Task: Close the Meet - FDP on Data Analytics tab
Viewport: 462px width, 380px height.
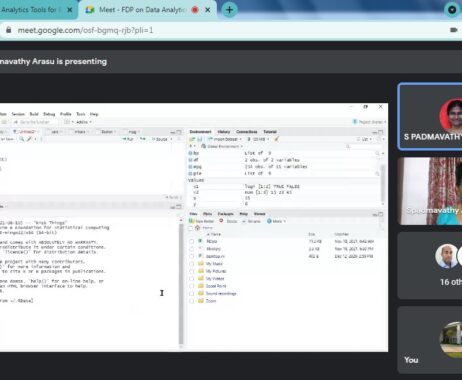Action: tap(207, 10)
